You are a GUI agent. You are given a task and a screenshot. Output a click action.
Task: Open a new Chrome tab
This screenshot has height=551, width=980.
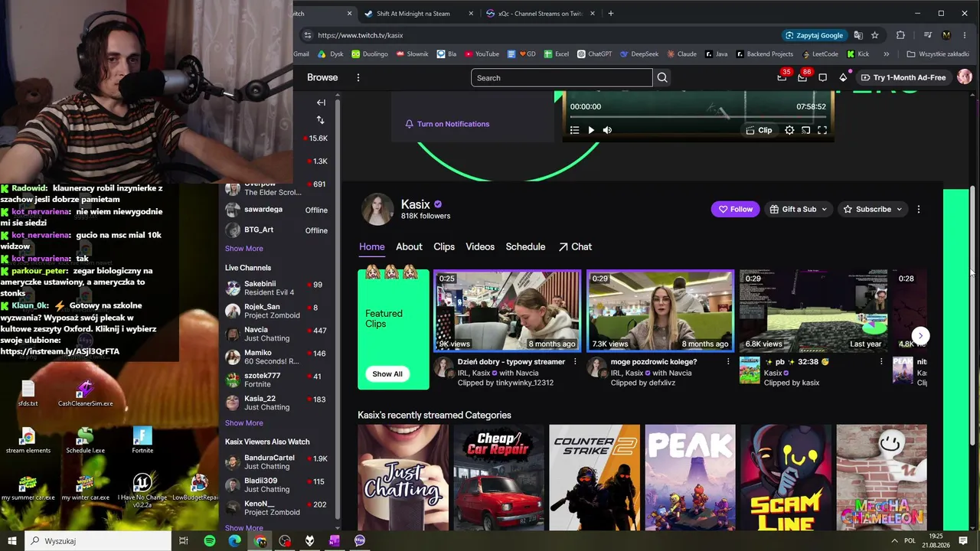point(610,13)
